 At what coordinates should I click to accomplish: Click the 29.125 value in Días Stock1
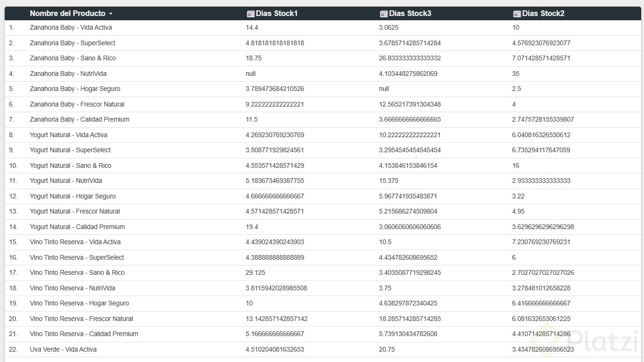[x=254, y=272]
